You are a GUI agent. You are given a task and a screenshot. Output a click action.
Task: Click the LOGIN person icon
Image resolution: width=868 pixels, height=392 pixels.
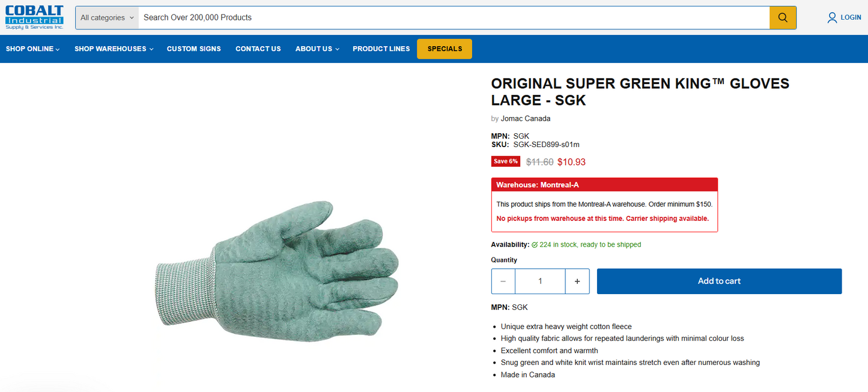pyautogui.click(x=831, y=17)
